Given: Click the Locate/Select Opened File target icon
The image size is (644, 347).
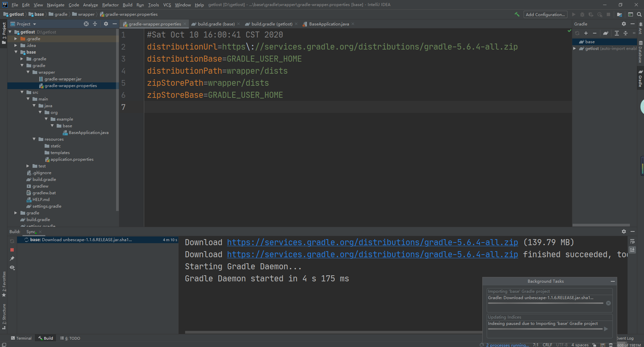Looking at the screenshot, I should (x=86, y=24).
